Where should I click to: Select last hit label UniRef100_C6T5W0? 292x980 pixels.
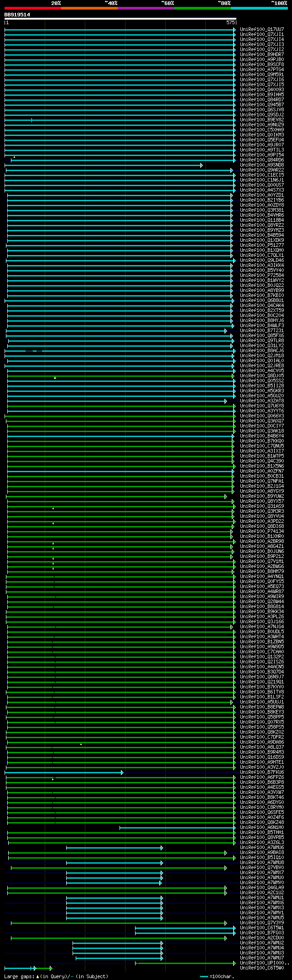[262, 968]
